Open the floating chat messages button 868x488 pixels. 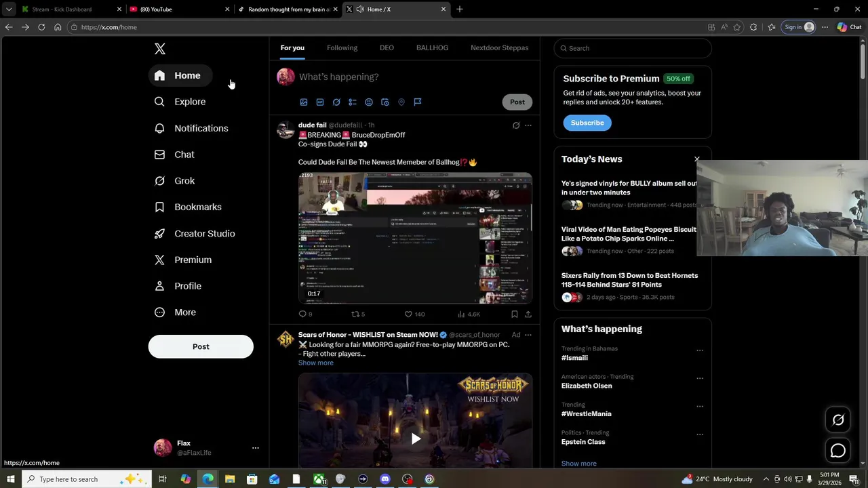(838, 451)
